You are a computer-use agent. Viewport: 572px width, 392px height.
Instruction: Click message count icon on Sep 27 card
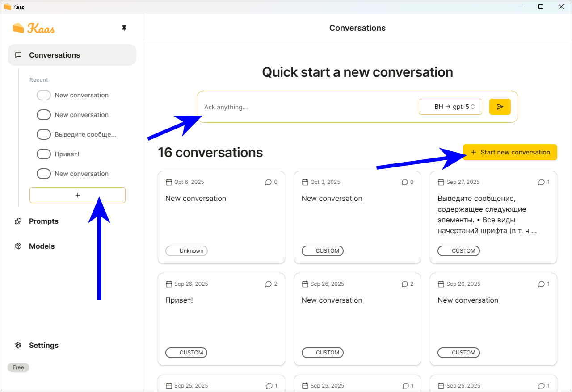point(541,182)
